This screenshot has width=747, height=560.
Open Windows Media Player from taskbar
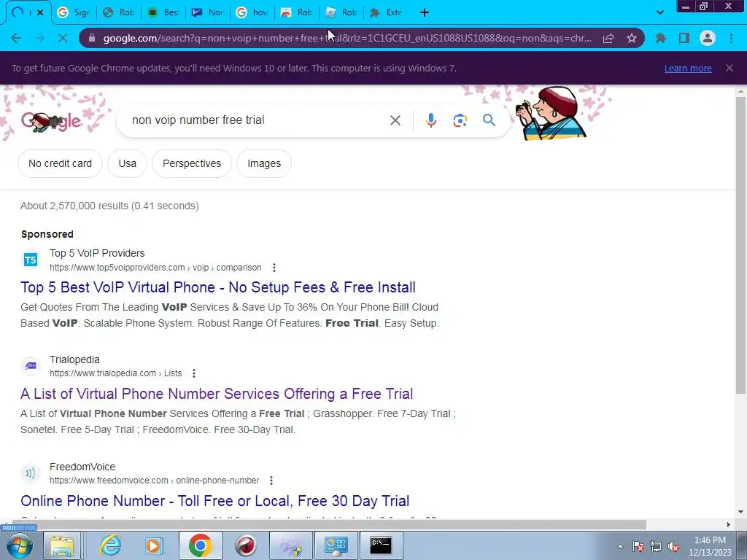pyautogui.click(x=154, y=545)
